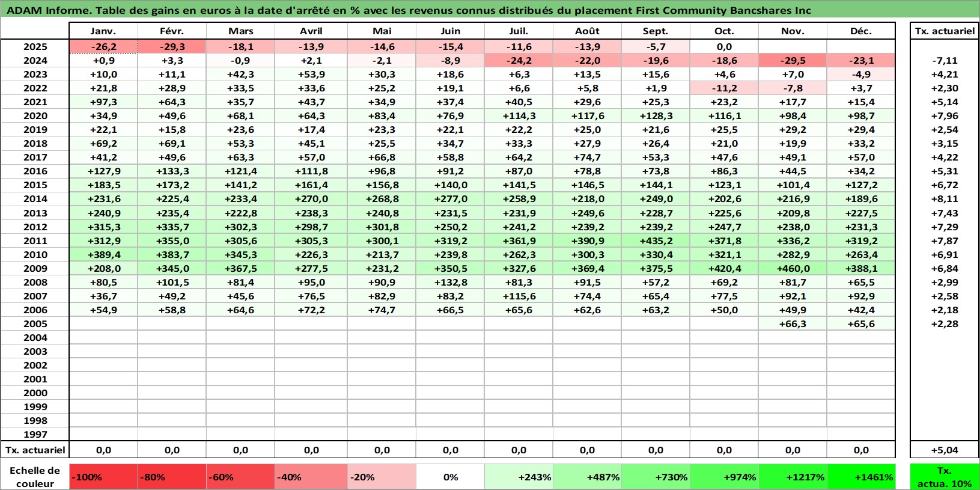Click the +974% green swatch

point(724,477)
